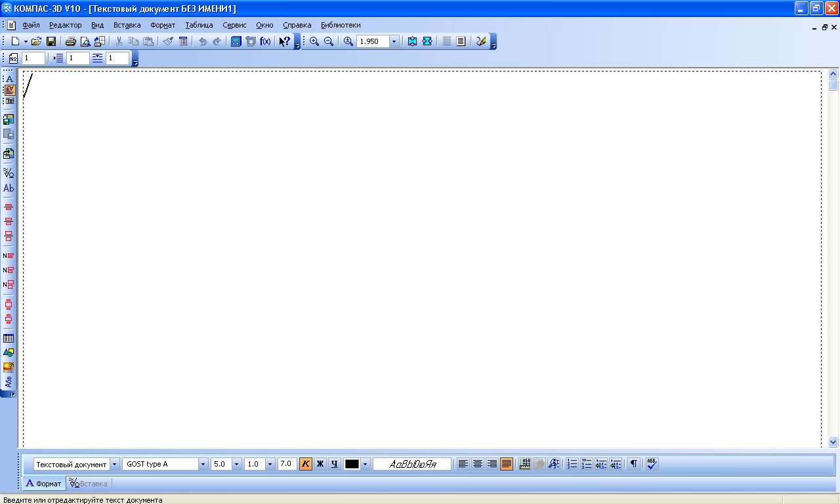Redo the last undone action

217,41
